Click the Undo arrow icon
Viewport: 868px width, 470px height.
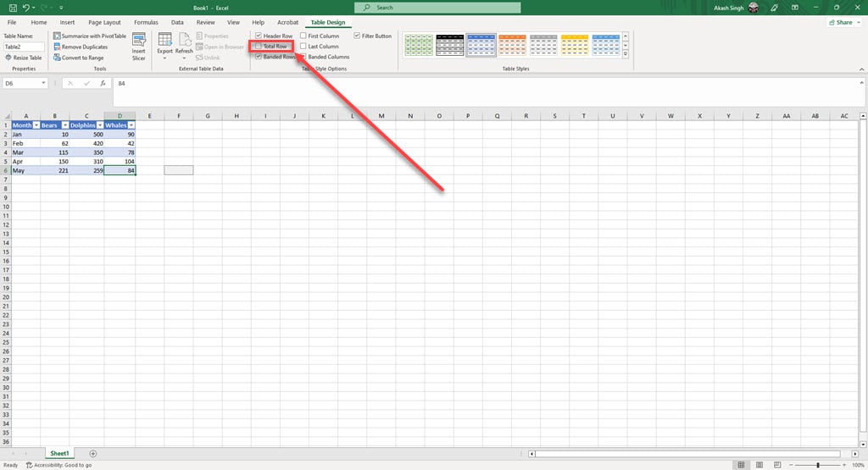coord(25,8)
